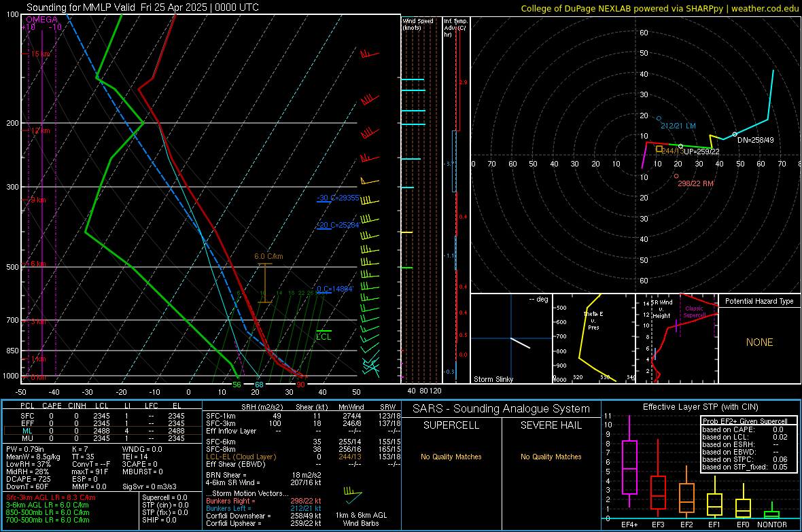Select the SFC parcel row
Image resolution: width=802 pixels, height=532 pixels.
tap(103, 416)
